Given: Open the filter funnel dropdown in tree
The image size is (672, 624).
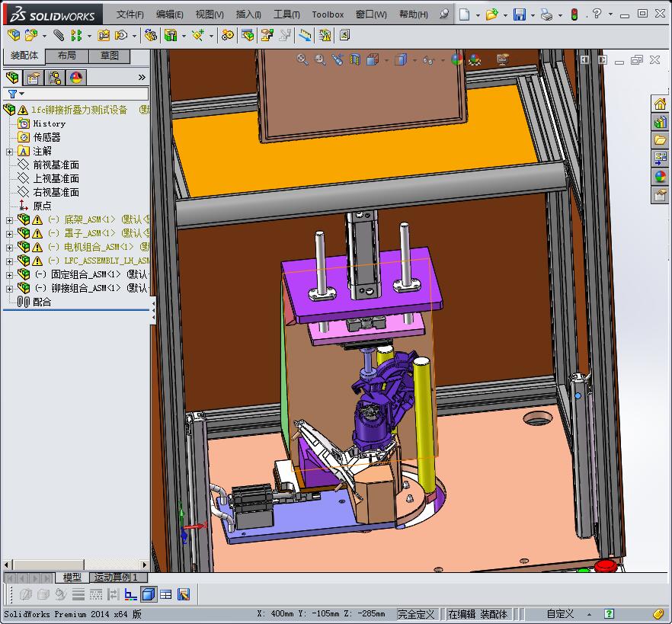Looking at the screenshot, I should [16, 94].
